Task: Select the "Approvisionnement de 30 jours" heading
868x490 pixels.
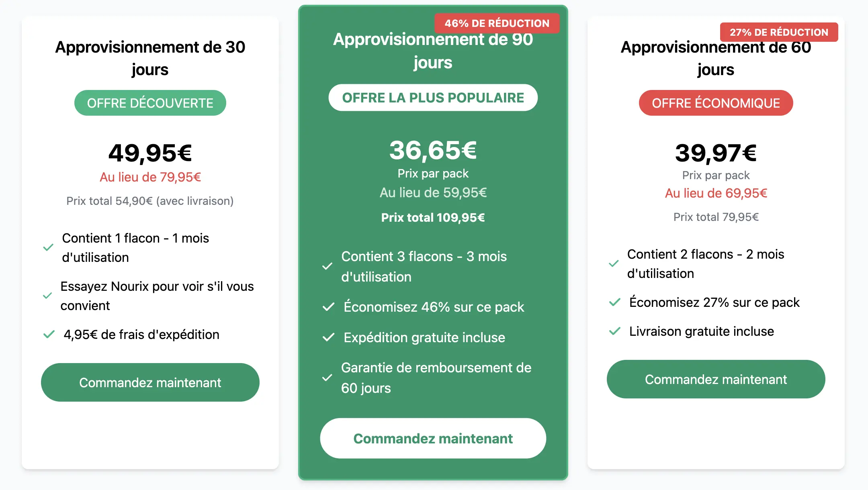Action: (x=150, y=58)
